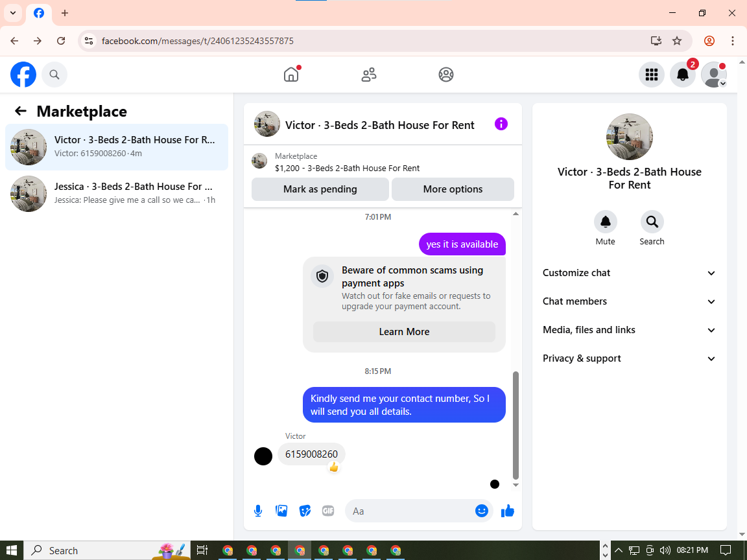This screenshot has width=747, height=560.
Task: Open the $1,200 listing link
Action: [348, 168]
